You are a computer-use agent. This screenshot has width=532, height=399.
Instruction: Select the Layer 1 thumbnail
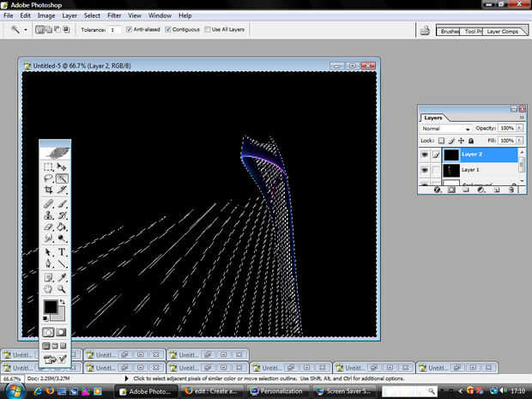450,170
